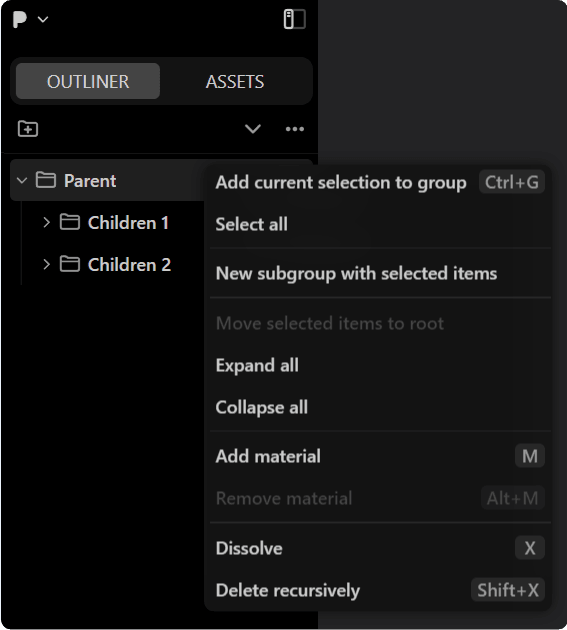This screenshot has height=630, width=567.
Task: Click the Children 1 folder icon
Action: click(70, 222)
